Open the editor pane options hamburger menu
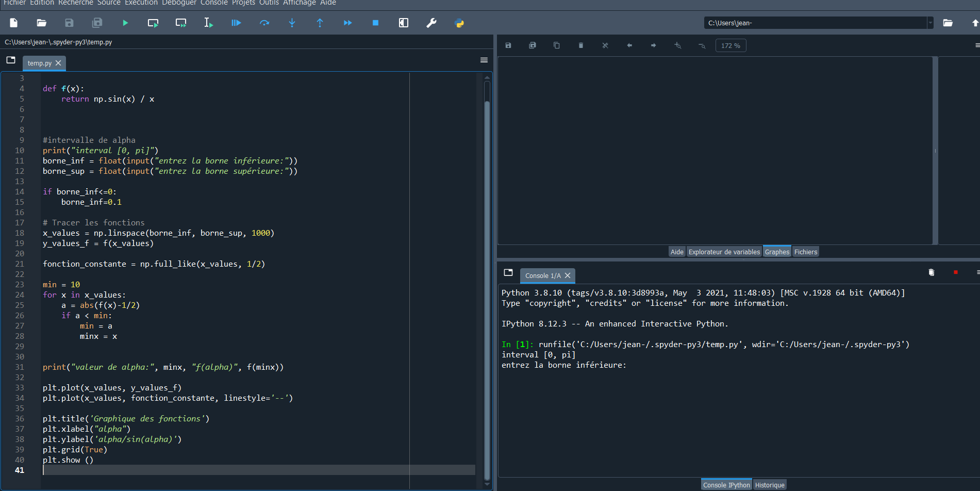Screen dimensions: 980x491 coord(484,60)
